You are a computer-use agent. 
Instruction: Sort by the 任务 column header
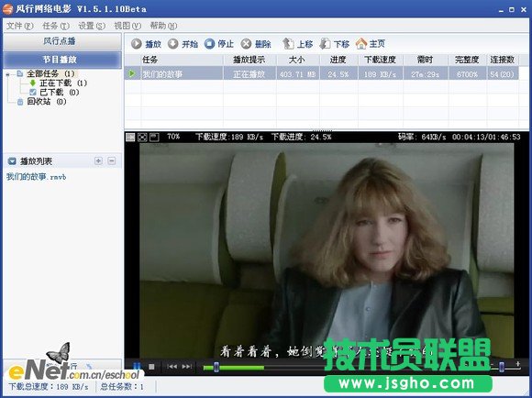[x=182, y=60]
